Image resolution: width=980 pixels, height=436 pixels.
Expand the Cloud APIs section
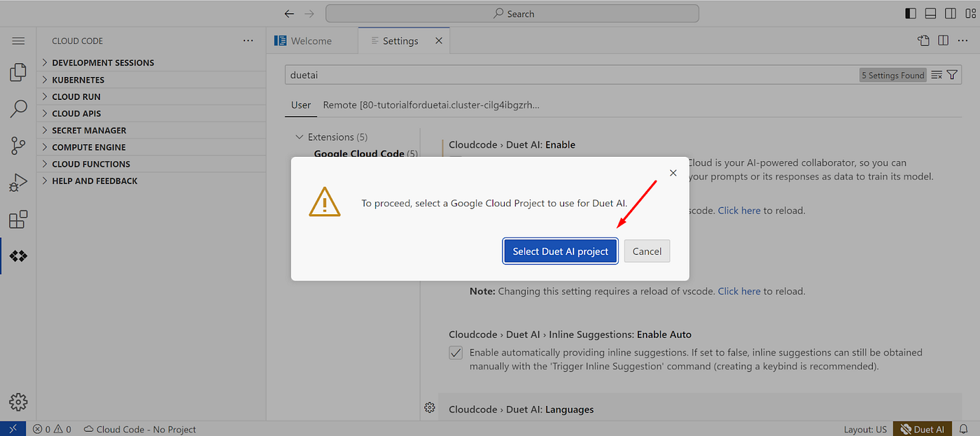pyautogui.click(x=151, y=113)
